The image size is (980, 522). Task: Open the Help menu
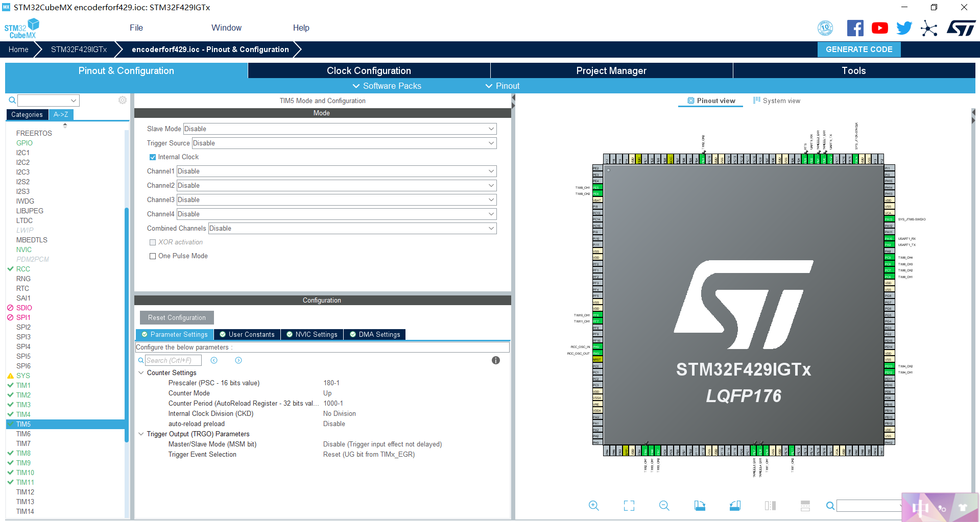tap(301, 28)
